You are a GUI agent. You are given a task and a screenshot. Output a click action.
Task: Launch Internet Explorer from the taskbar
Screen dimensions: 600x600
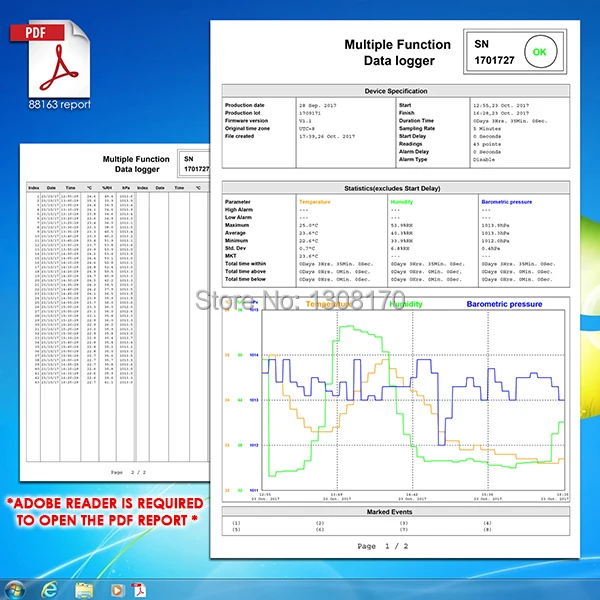(49, 590)
